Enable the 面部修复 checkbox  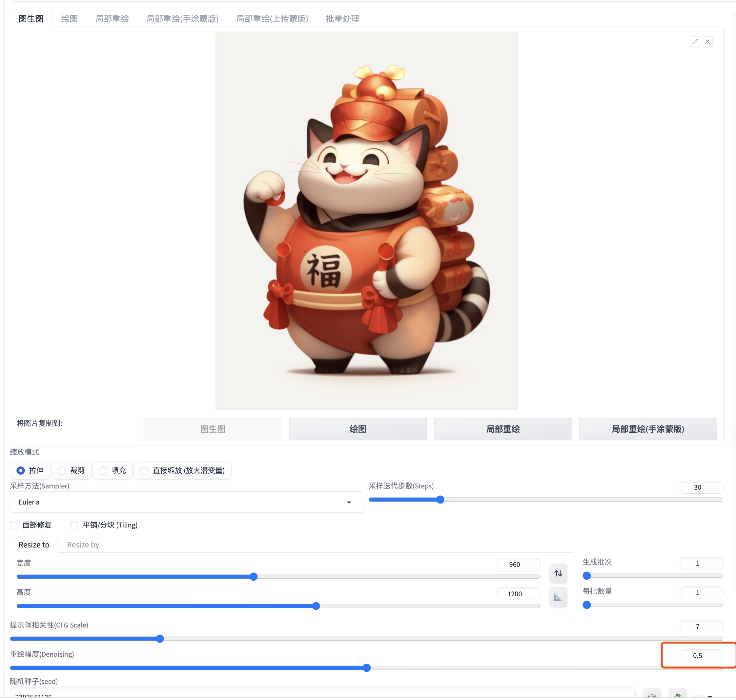[x=14, y=525]
